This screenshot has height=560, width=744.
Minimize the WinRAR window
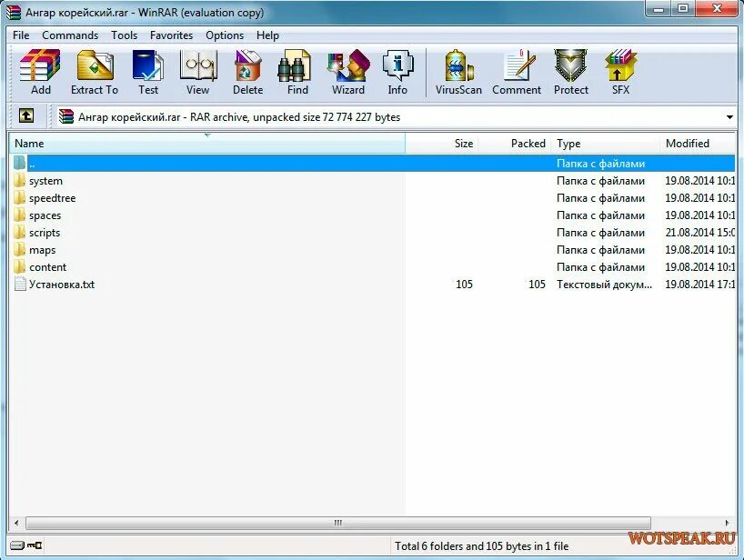point(659,9)
